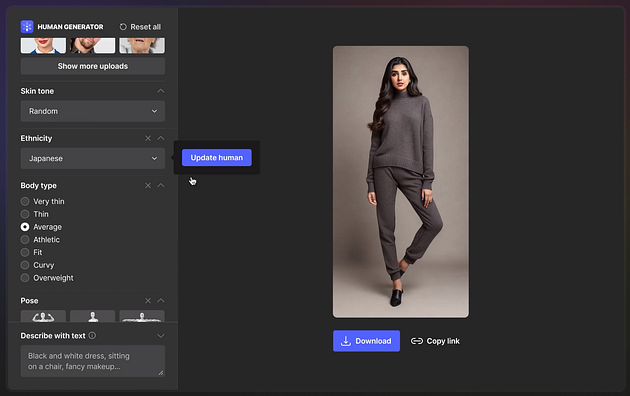630x396 pixels.
Task: Select Overweight body type radio
Action: (25, 278)
